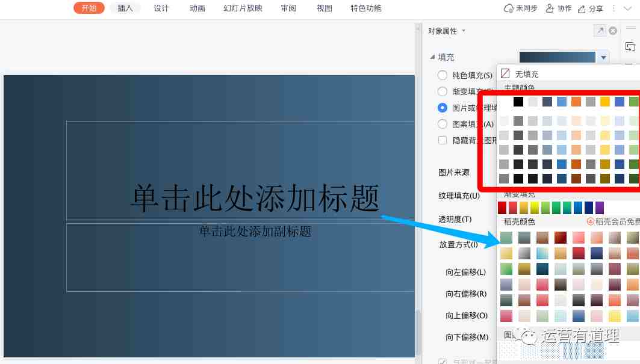
Task: Click the sidebar icon right of the properties panel
Action: click(630, 46)
